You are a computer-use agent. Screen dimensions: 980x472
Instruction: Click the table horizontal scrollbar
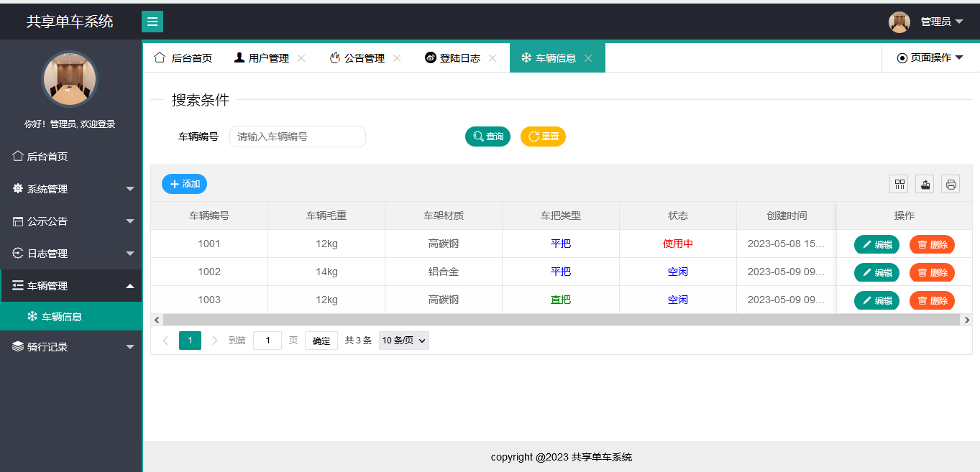pos(562,320)
